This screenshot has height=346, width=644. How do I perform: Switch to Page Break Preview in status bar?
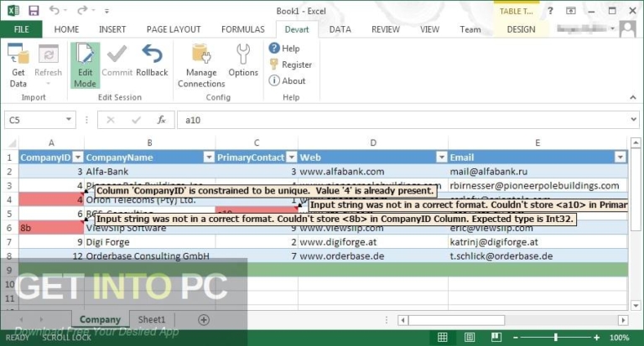pos(496,338)
